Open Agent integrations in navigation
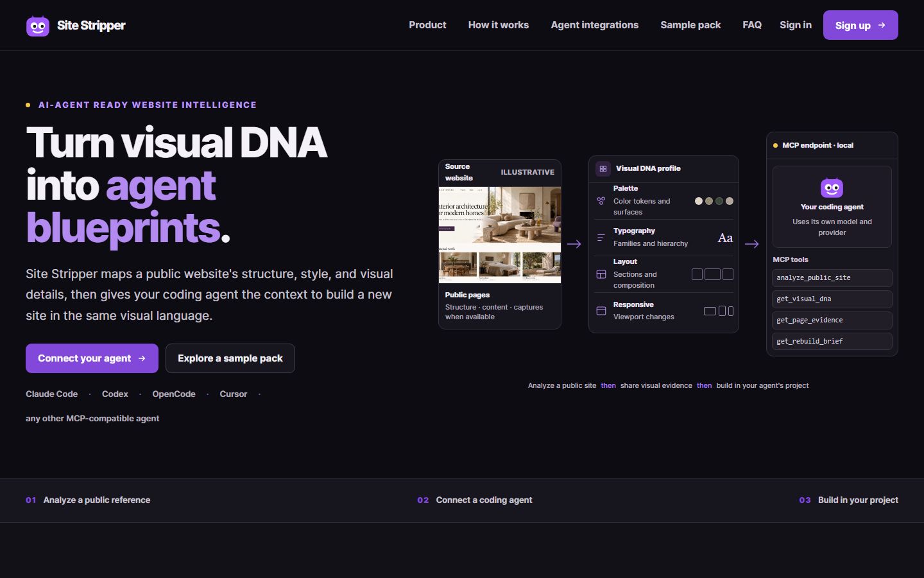 click(x=595, y=25)
